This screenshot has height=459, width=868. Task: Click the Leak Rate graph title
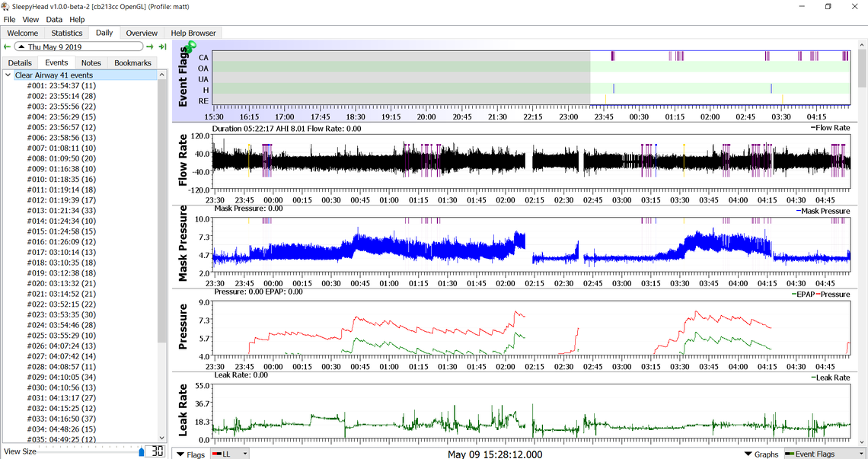183,411
